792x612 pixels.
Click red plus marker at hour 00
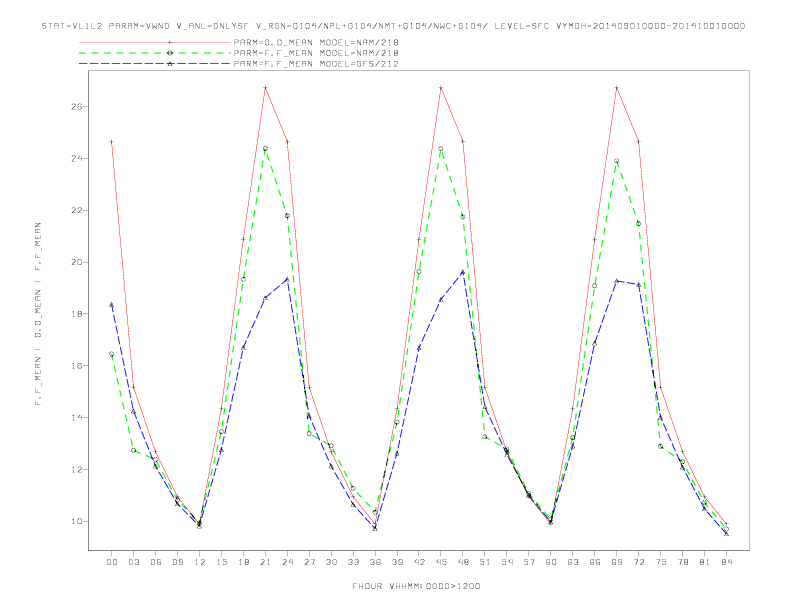pos(112,142)
